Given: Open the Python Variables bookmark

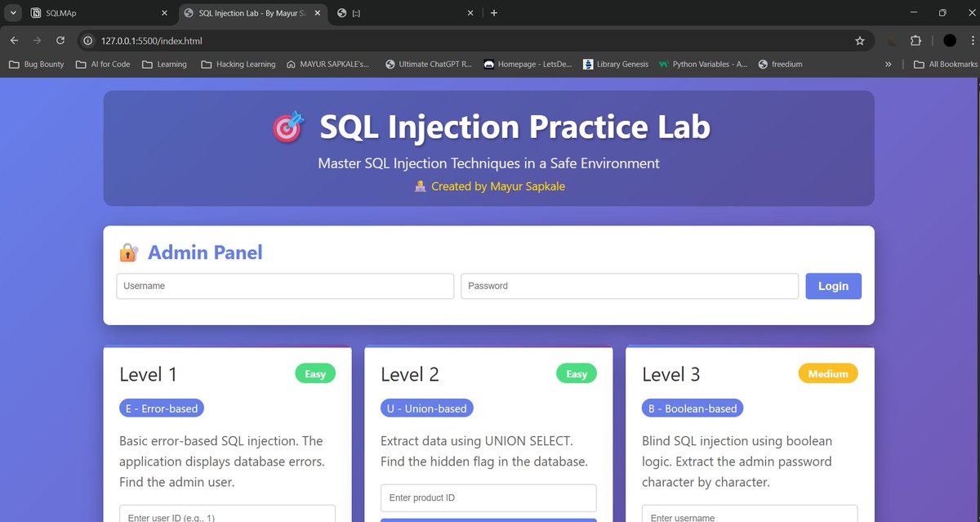Looking at the screenshot, I should tap(703, 64).
